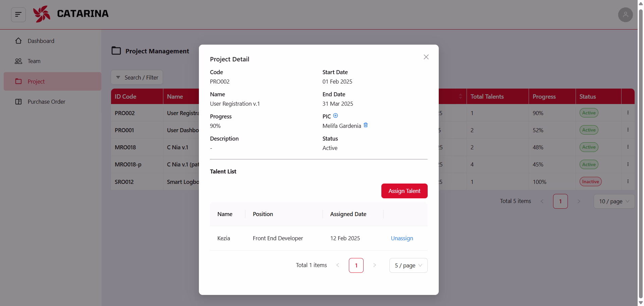Delete PIC Melifa Gardenia via trash icon

tap(366, 125)
